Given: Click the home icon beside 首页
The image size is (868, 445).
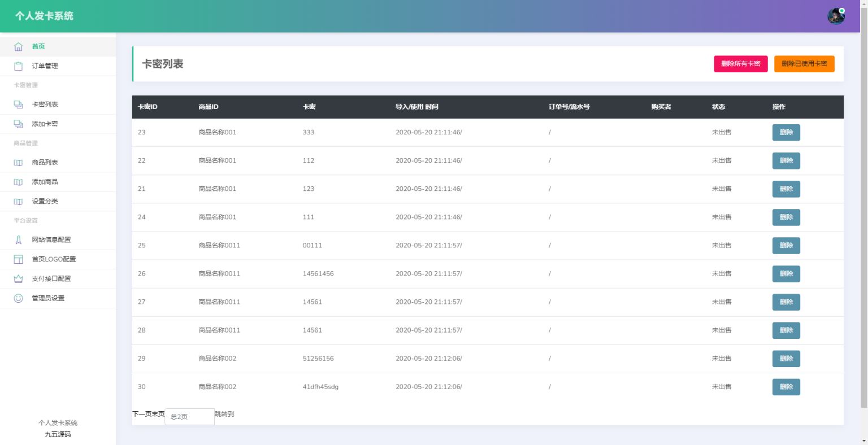Looking at the screenshot, I should coord(18,47).
